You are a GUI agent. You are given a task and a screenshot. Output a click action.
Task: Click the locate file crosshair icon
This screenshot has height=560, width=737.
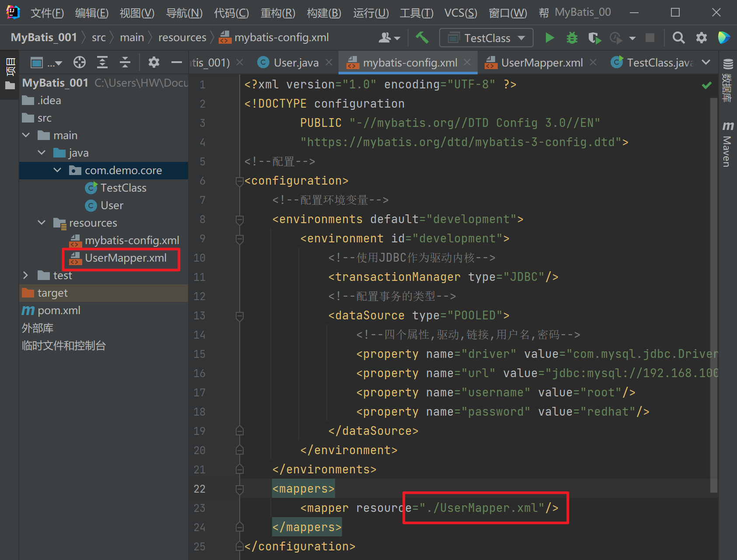tap(80, 63)
